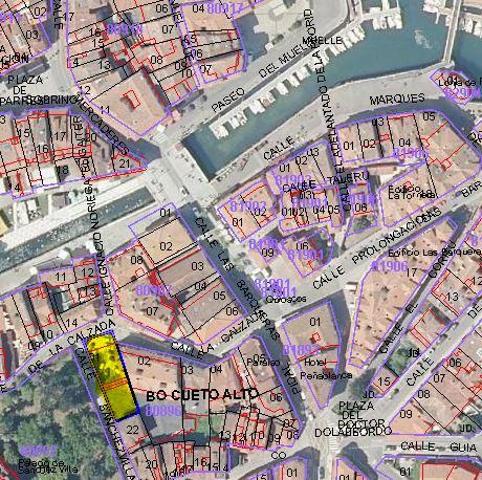Click the CALLE GUIA label

pos(438,446)
